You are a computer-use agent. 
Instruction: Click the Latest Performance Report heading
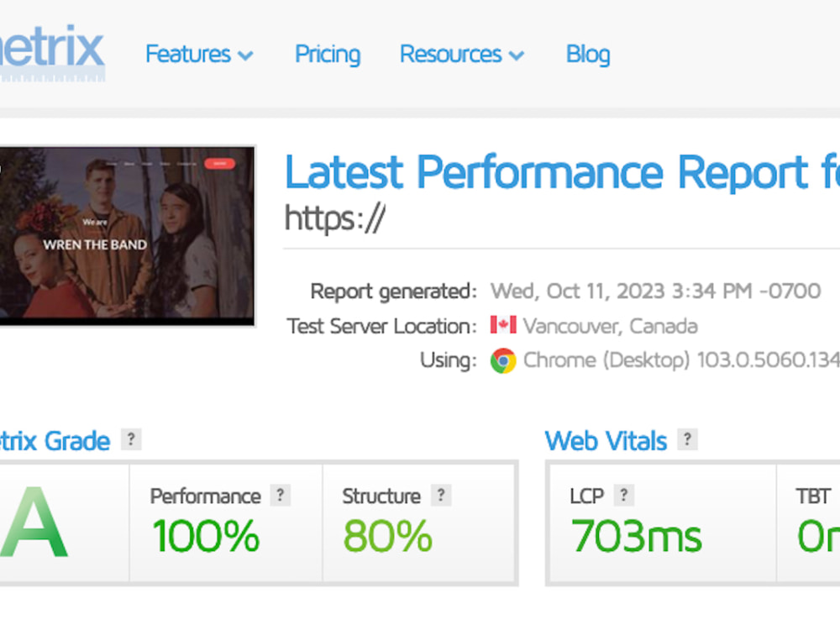click(562, 172)
